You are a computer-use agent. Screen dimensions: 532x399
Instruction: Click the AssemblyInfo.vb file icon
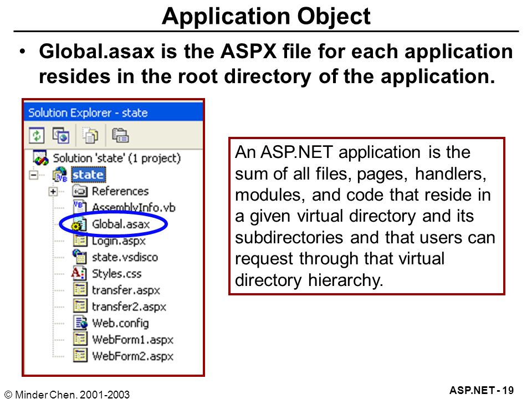[80, 207]
